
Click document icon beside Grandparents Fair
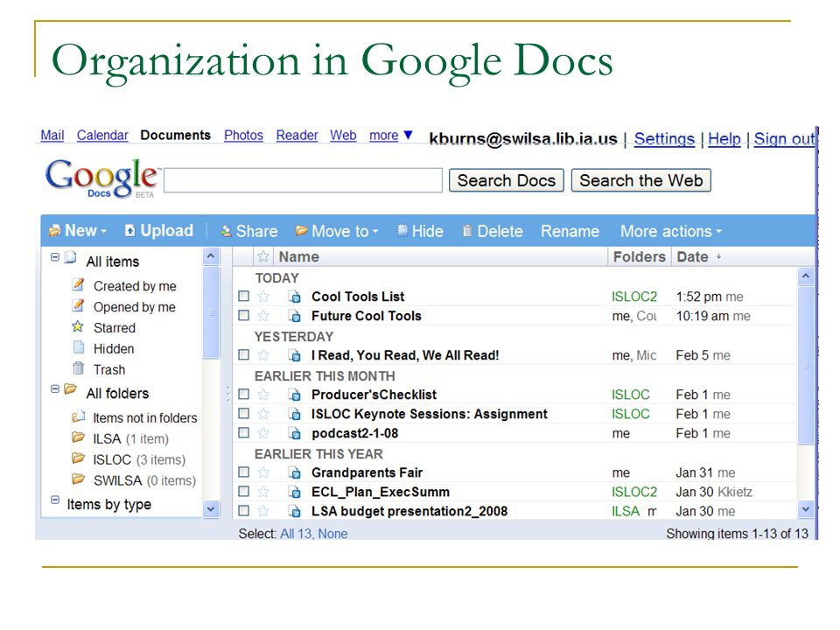click(x=294, y=473)
